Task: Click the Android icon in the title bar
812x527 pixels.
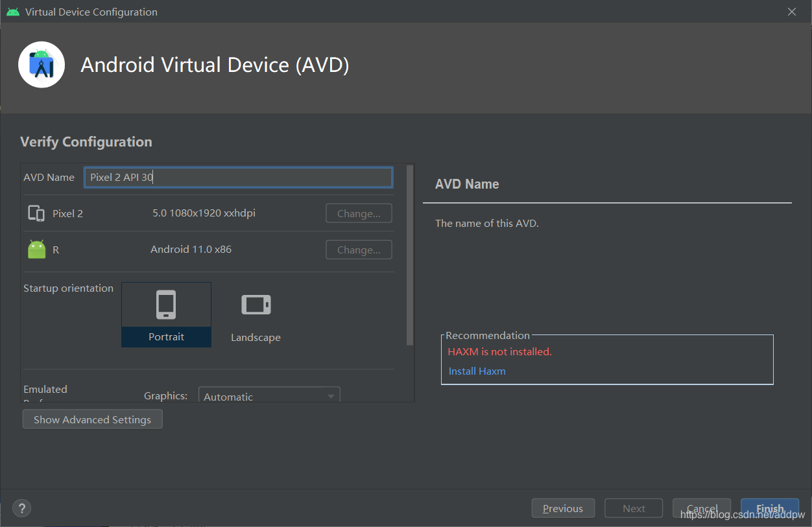Action: (13, 12)
